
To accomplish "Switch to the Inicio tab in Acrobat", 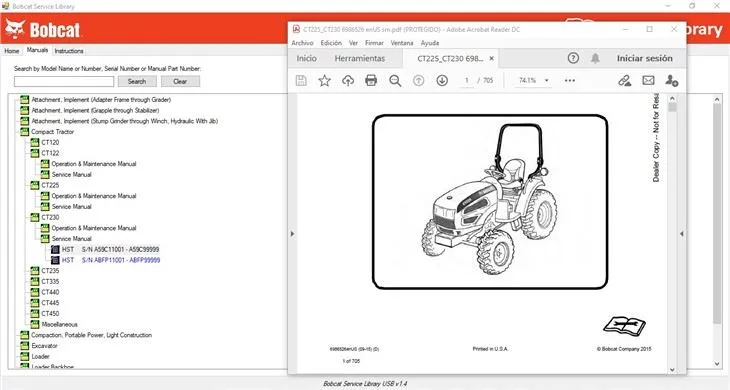I will [x=306, y=59].
